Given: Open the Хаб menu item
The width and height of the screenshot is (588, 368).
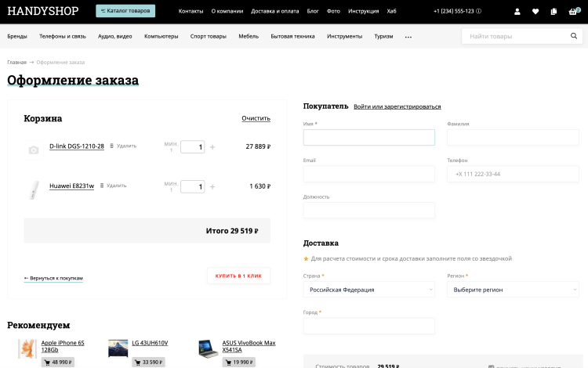Looking at the screenshot, I should (391, 11).
